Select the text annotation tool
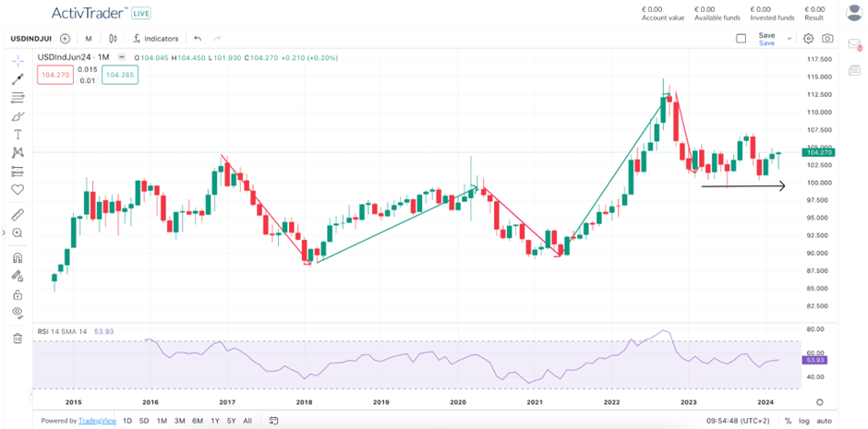This screenshot has width=868, height=429. pyautogui.click(x=18, y=135)
